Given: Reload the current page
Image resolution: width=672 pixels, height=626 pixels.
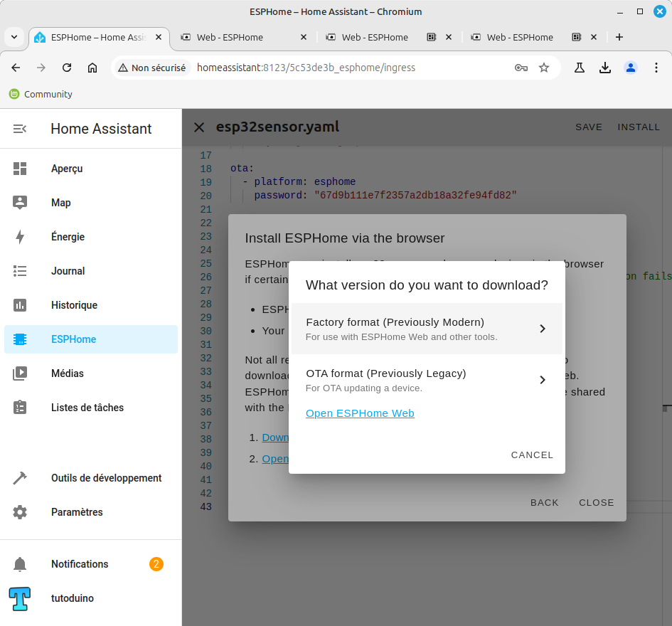Looking at the screenshot, I should [67, 68].
